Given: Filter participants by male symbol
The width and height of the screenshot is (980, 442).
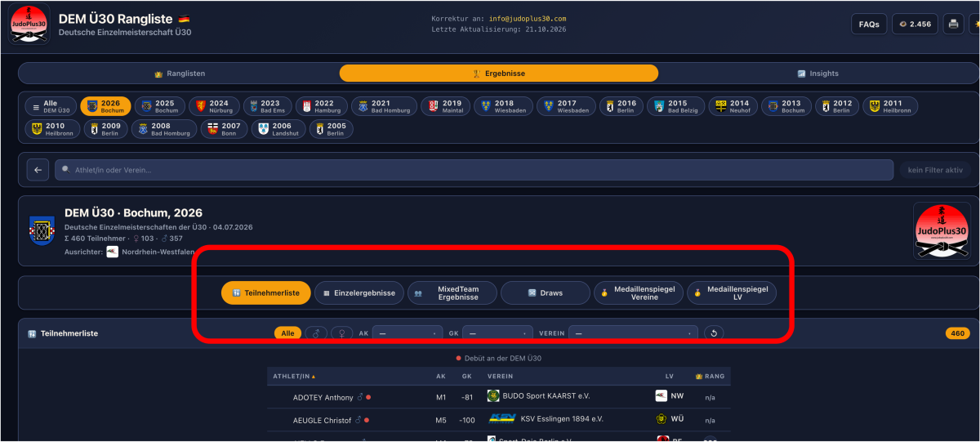Looking at the screenshot, I should coord(315,333).
